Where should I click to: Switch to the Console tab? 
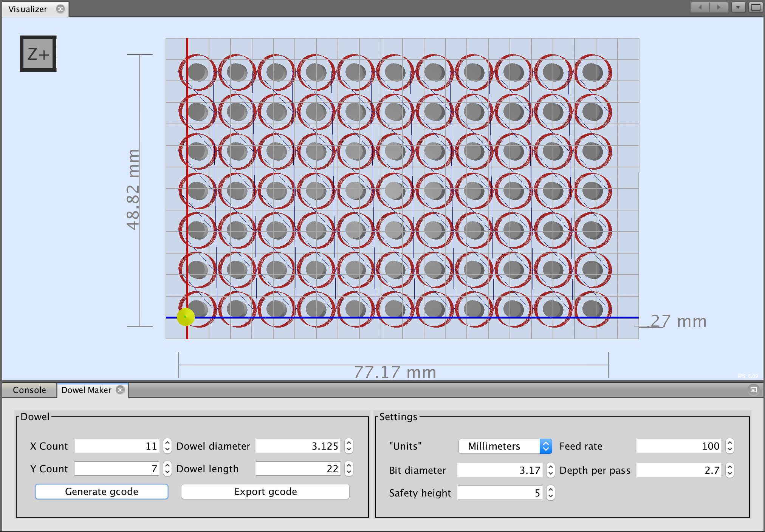[29, 390]
